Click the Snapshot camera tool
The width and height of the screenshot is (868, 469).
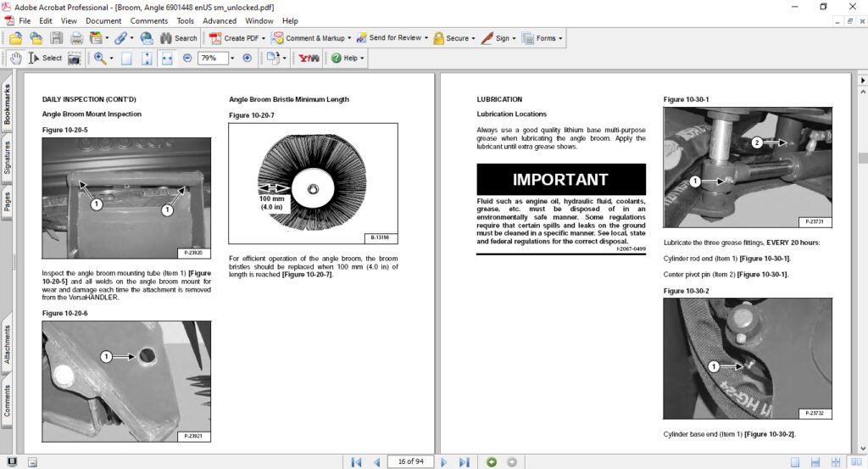tap(75, 59)
